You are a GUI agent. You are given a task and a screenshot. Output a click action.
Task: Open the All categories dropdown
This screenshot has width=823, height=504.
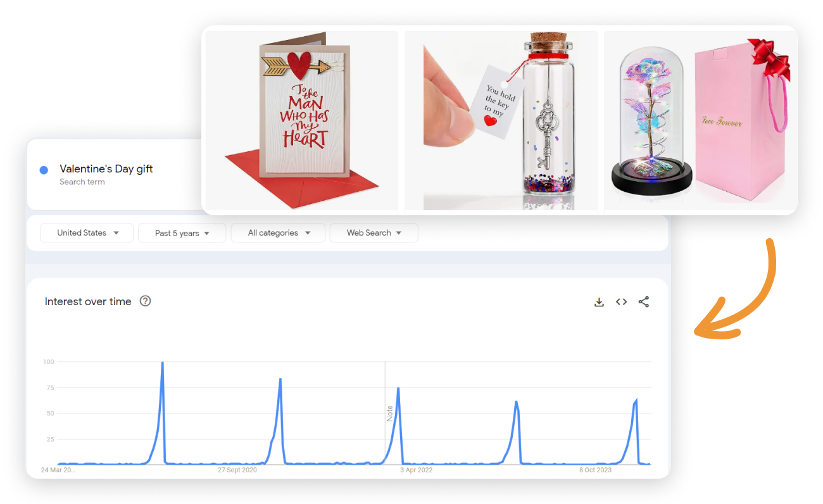pos(277,232)
